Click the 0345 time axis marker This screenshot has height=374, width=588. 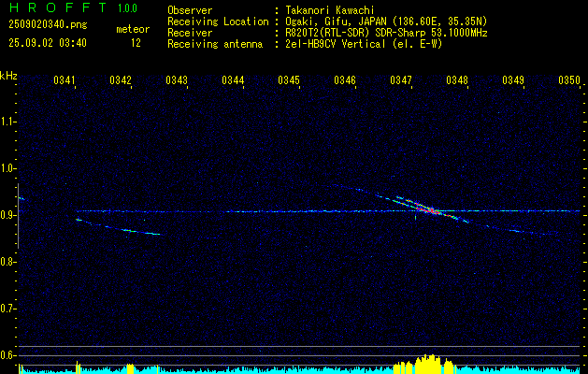288,79
